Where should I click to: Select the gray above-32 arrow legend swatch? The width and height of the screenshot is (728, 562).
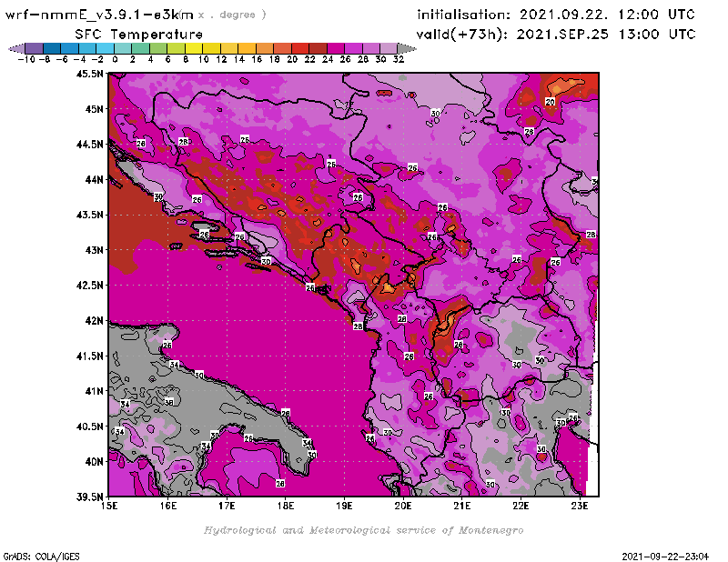[407, 48]
